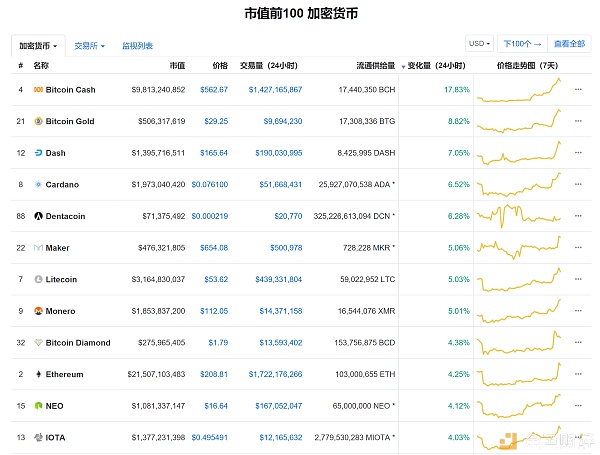Open the 加密货币 dropdown tab

coord(38,46)
